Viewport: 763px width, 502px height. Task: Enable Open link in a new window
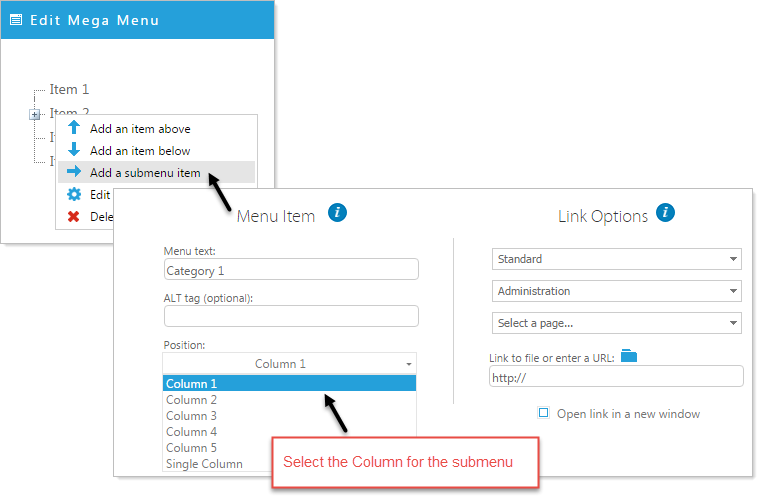coord(544,413)
